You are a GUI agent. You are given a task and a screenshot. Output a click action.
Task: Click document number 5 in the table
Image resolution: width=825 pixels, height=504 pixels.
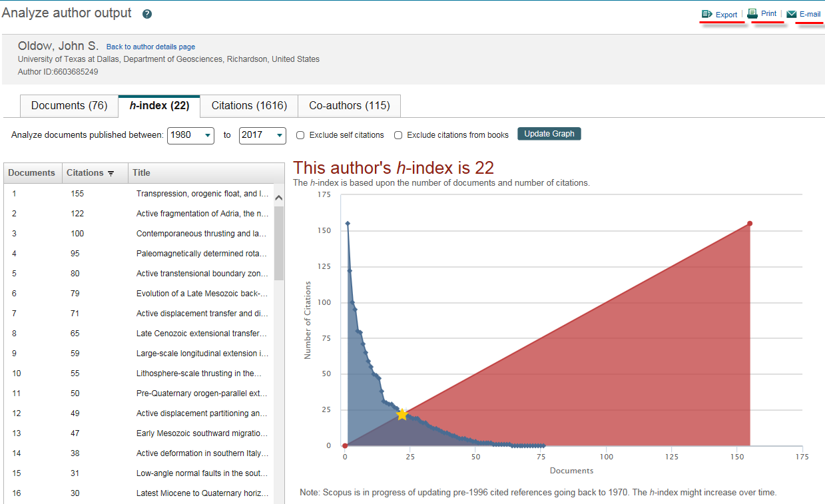pyautogui.click(x=14, y=274)
